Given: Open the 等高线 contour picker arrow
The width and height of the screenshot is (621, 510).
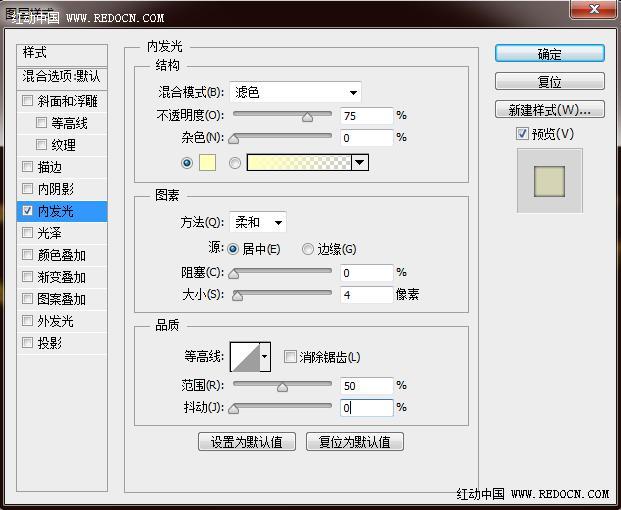Looking at the screenshot, I should tap(265, 356).
